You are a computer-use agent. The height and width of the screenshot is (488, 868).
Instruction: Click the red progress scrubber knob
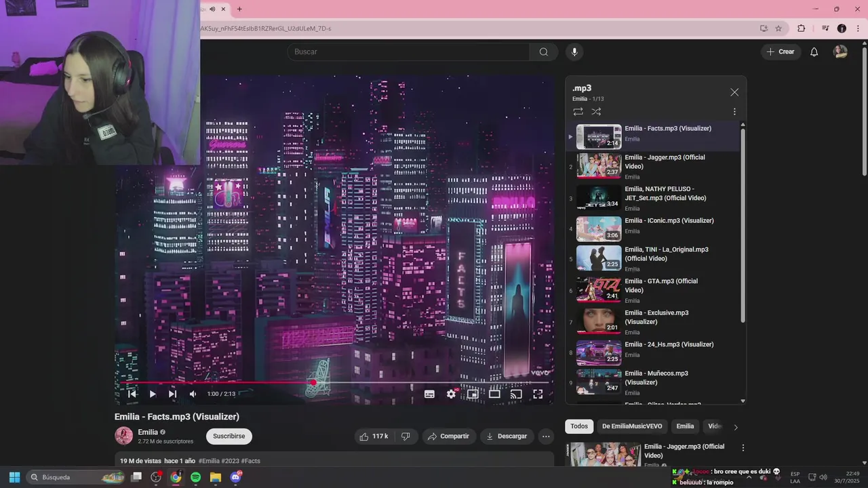pyautogui.click(x=313, y=382)
